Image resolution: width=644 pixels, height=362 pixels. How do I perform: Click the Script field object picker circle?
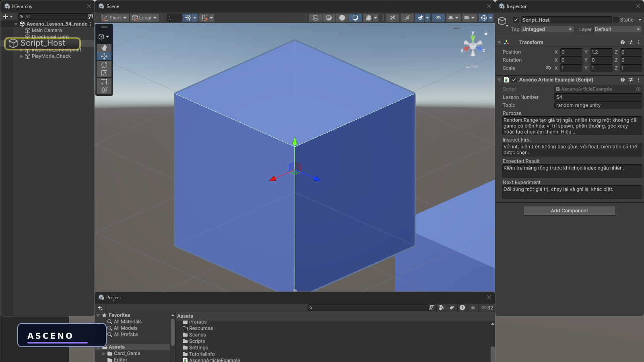638,89
